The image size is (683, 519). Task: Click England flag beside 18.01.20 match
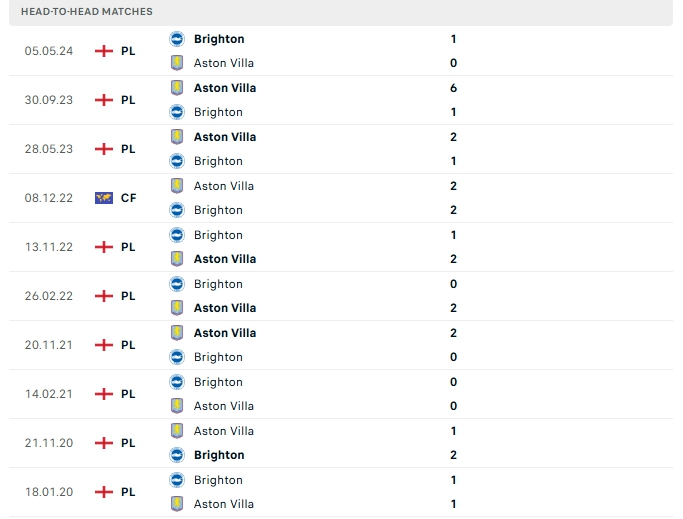[104, 492]
